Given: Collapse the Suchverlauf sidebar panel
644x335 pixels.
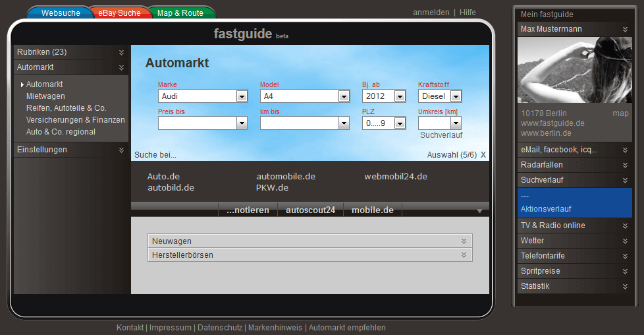Looking at the screenshot, I should pos(575,180).
